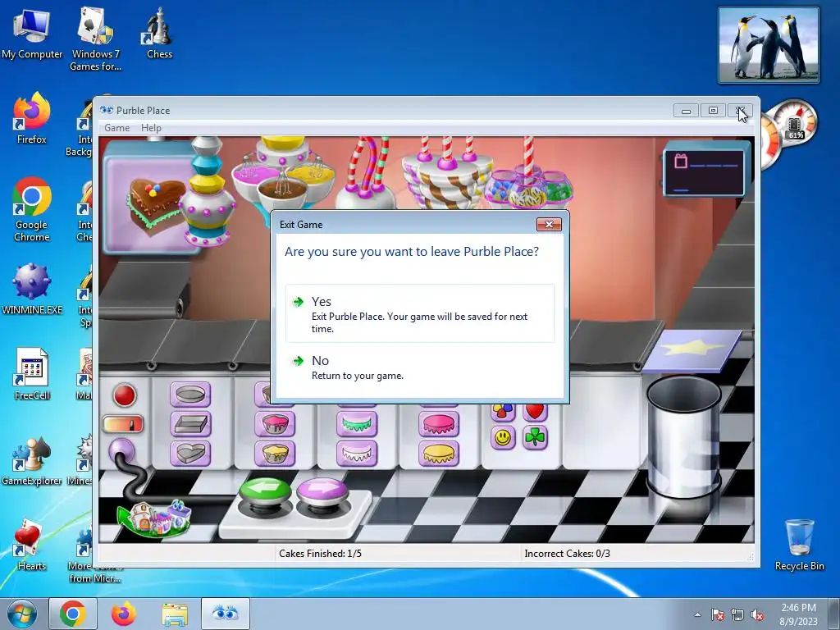Click Cakes Finished: 1/5 status text
This screenshot has width=840, height=630.
(x=321, y=554)
